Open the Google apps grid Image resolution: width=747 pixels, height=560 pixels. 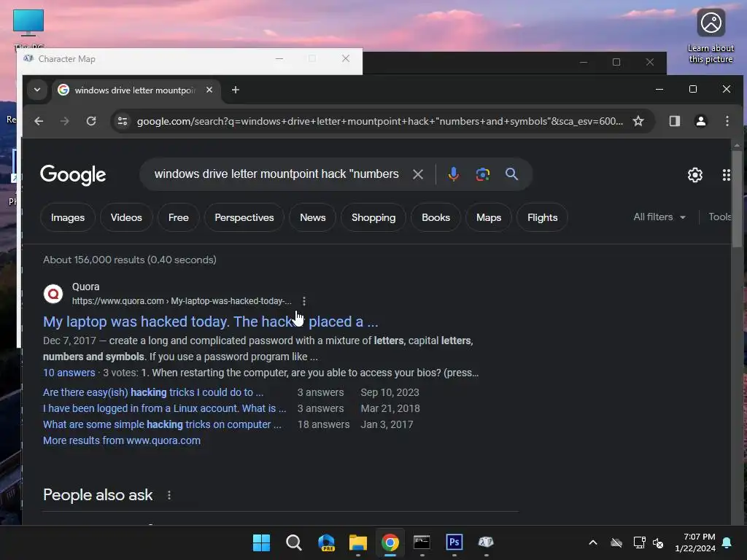(x=726, y=175)
